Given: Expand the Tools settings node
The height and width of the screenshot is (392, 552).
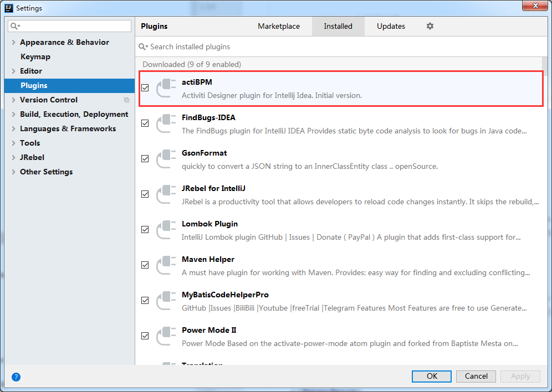Looking at the screenshot, I should click(x=13, y=143).
